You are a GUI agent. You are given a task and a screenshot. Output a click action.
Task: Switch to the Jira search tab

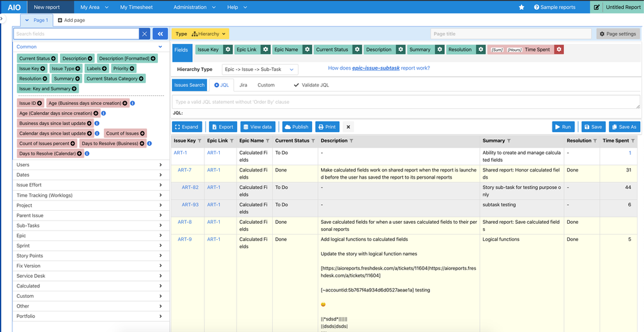pos(243,85)
